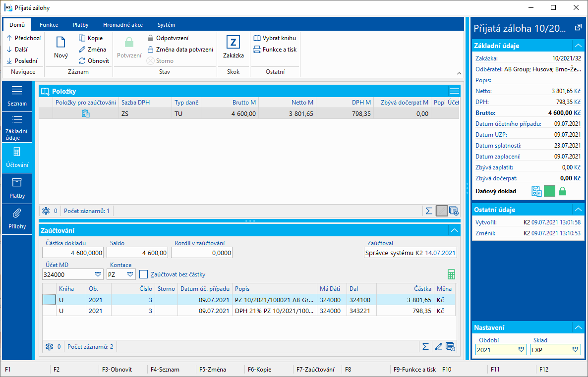Click Změna data potvrzení button
Screen dimensions: 588x377
pos(180,50)
